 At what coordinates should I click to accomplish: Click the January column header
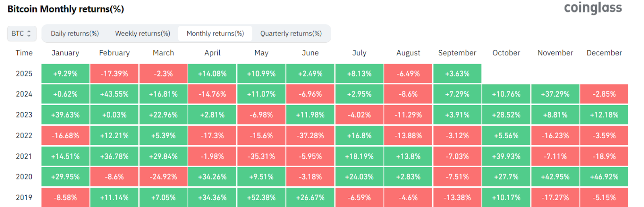coord(65,53)
